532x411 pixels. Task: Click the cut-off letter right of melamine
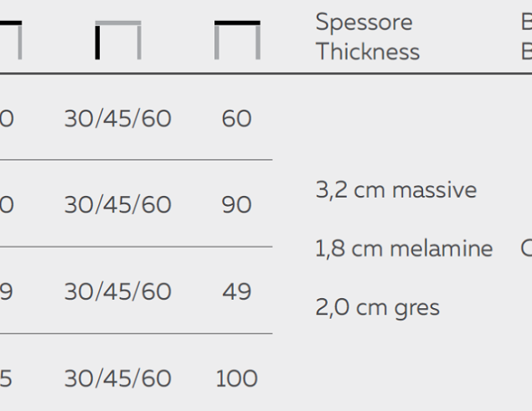[x=526, y=249]
